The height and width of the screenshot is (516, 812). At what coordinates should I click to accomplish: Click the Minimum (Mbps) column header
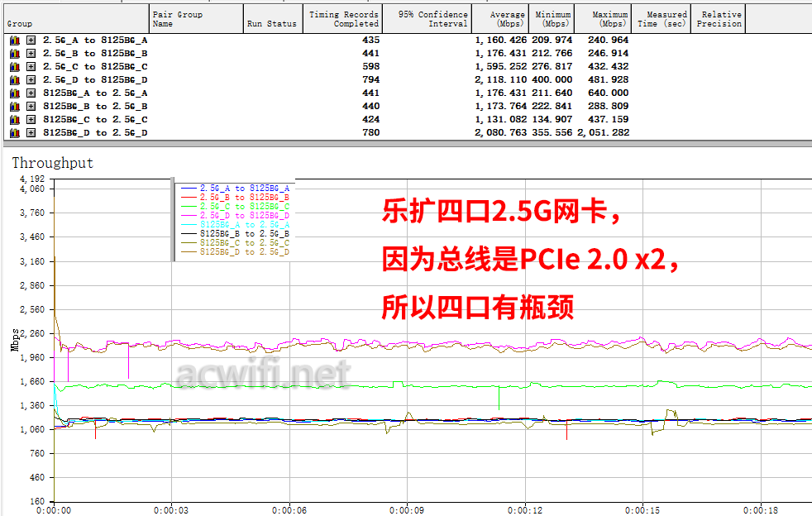[551, 19]
